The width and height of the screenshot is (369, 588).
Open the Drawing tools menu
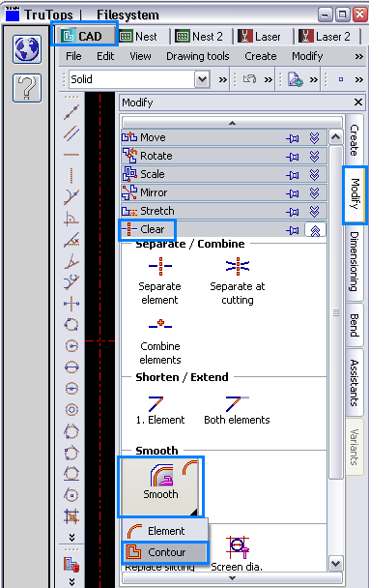tap(197, 56)
